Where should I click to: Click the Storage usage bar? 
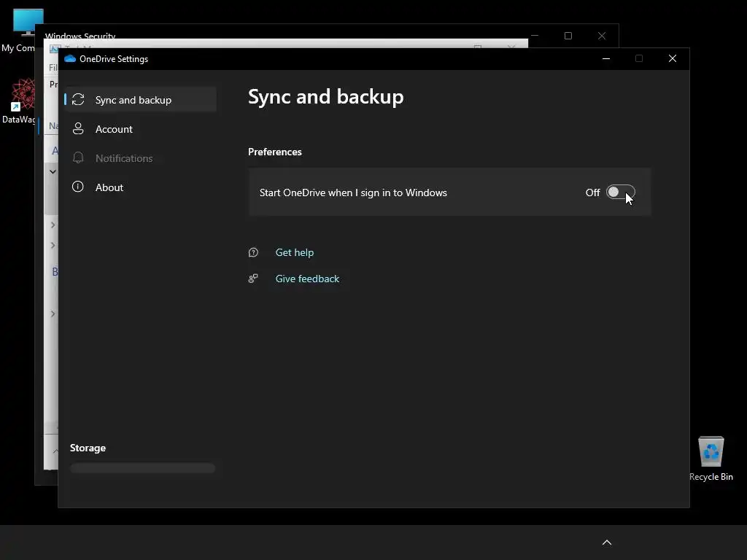(x=142, y=468)
